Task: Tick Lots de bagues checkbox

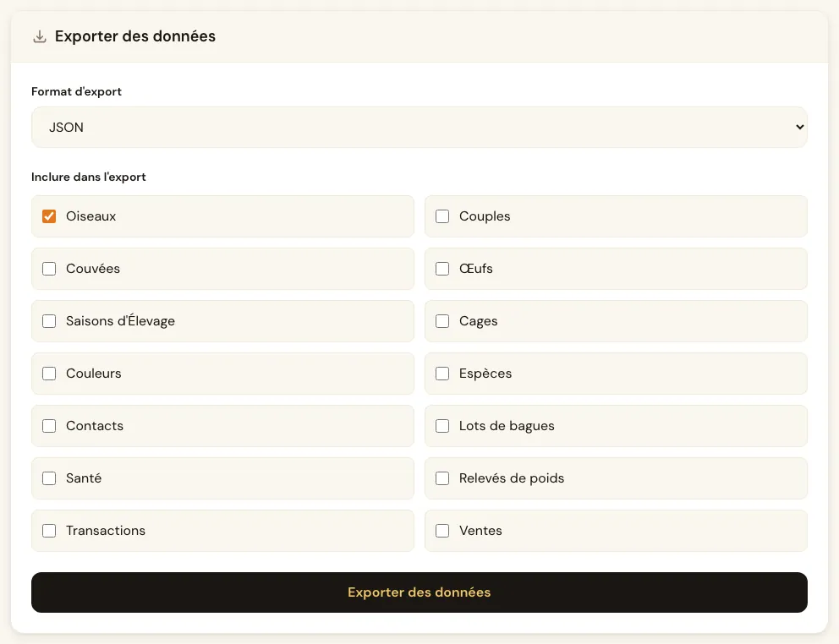Action: tap(442, 426)
